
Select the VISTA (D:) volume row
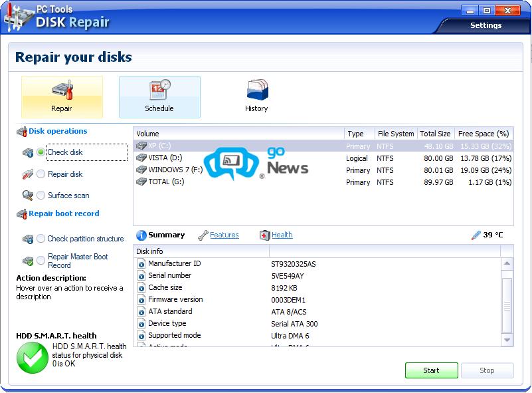pyautogui.click(x=323, y=158)
